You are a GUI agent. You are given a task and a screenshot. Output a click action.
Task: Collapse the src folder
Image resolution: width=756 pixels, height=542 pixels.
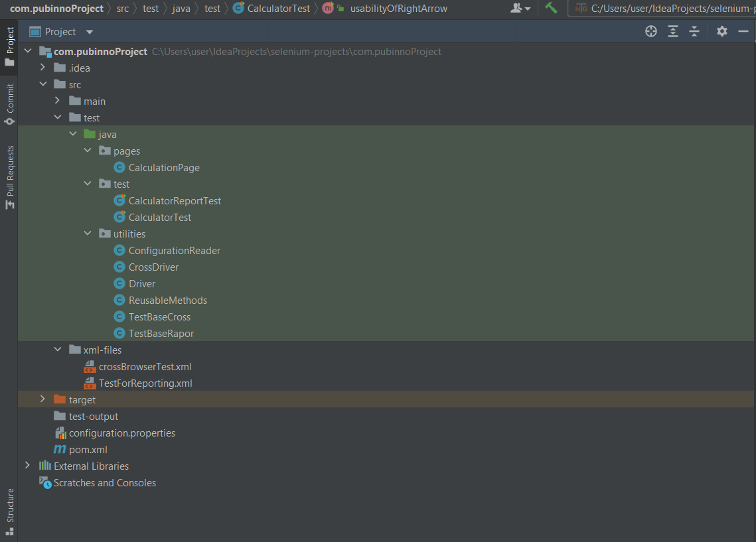(x=43, y=84)
